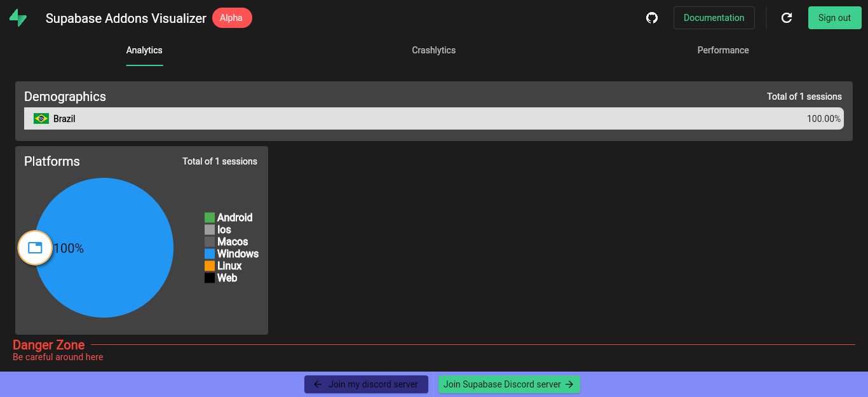Click the Demographics heading
The image size is (868, 397).
pyautogui.click(x=65, y=97)
